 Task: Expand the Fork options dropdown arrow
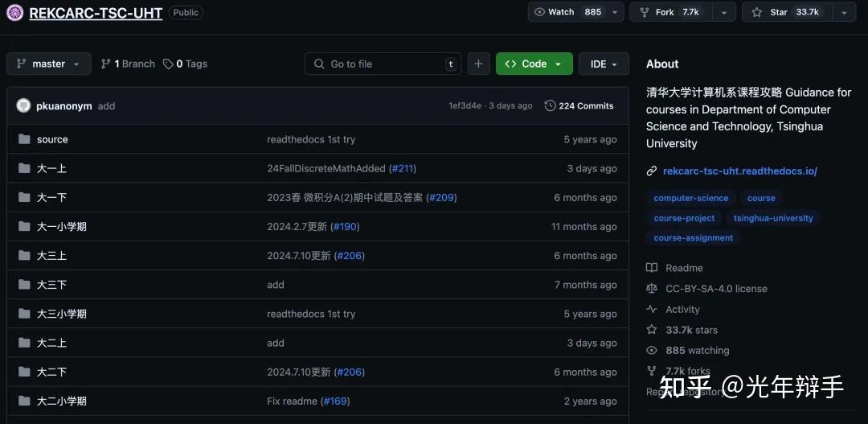click(723, 12)
